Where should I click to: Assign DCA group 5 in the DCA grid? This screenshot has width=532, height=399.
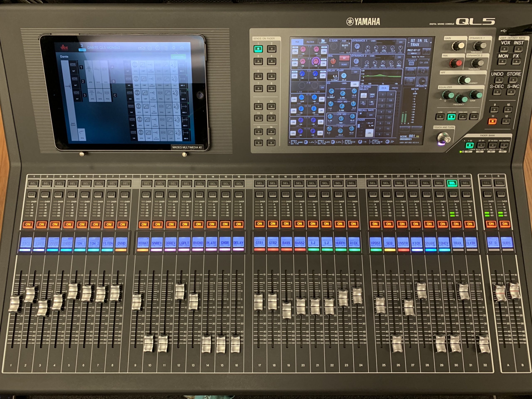click(381, 118)
